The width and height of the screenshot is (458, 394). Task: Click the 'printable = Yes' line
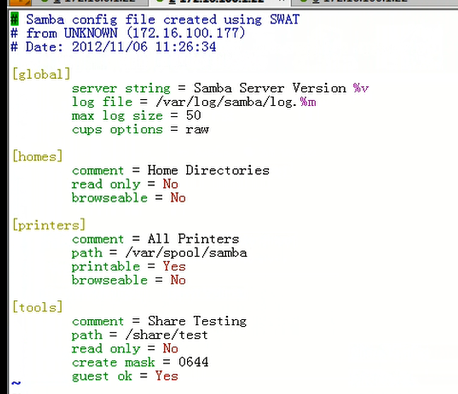point(129,267)
